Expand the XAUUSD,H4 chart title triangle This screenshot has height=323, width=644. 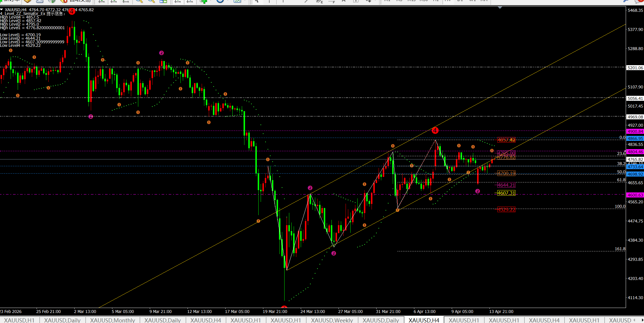point(2,10)
